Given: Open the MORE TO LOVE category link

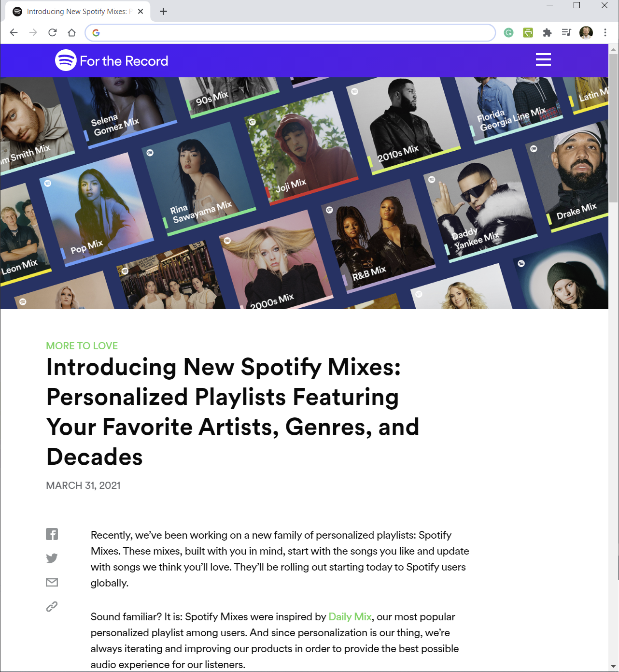Looking at the screenshot, I should [82, 346].
